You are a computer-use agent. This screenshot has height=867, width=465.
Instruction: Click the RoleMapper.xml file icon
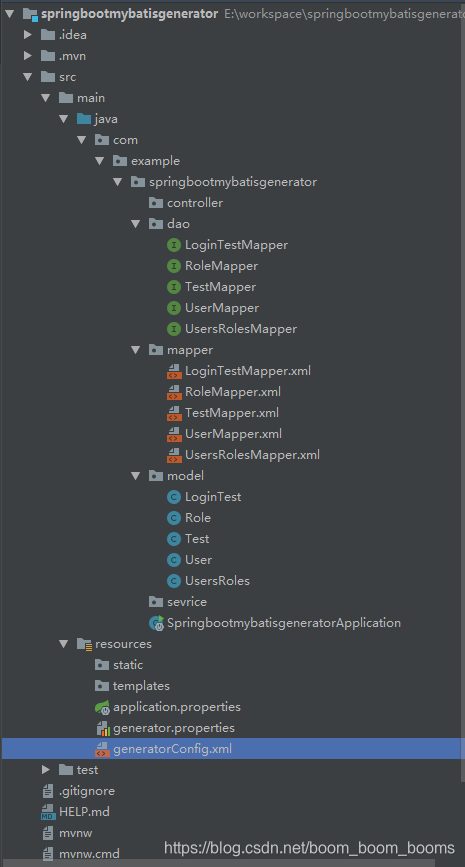(x=174, y=392)
